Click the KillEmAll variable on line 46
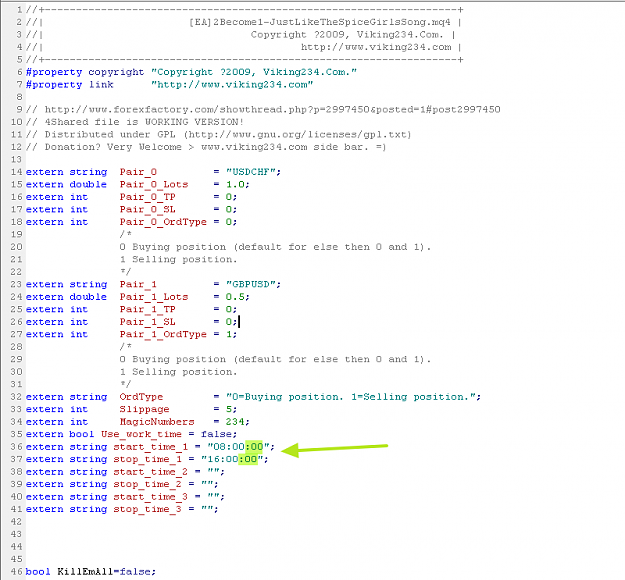This screenshot has height=580, width=625. tap(85, 572)
